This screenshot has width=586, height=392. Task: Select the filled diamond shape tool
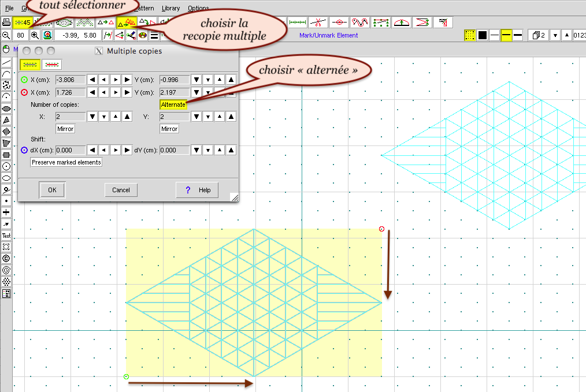(x=6, y=132)
